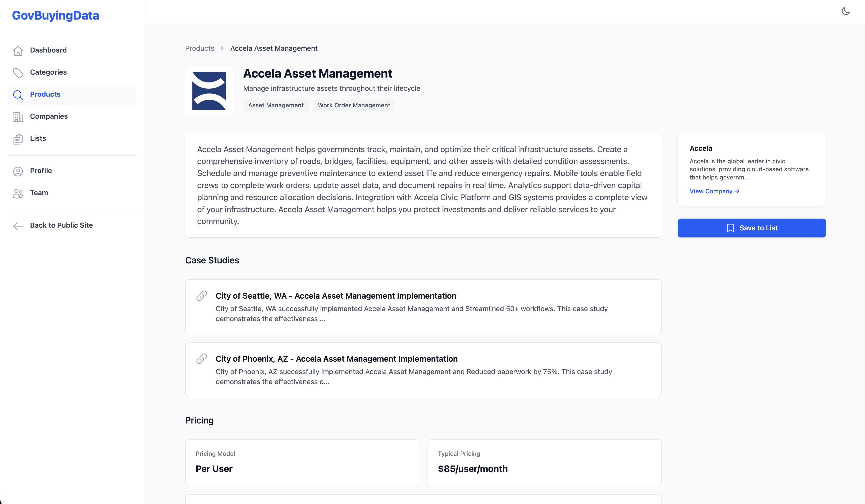The width and height of the screenshot is (865, 504).
Task: Open the Lists menu item
Action: (38, 138)
